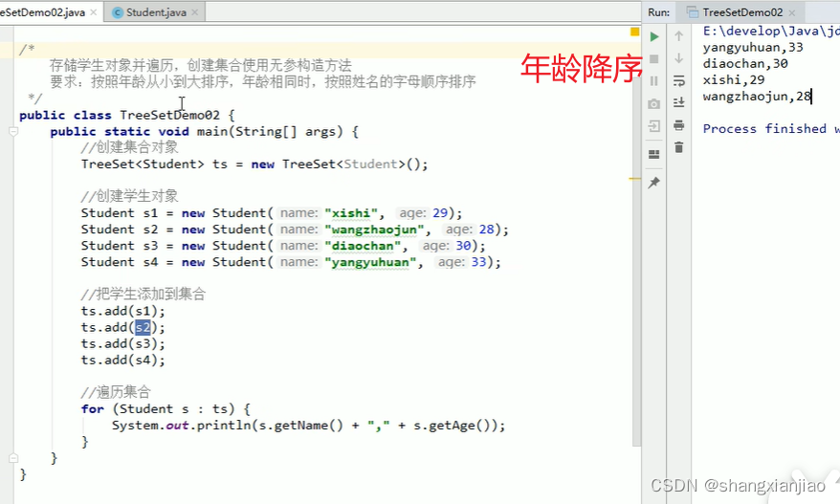The image size is (840, 504).
Task: Click the selected s2 in ts.add
Action: click(143, 327)
